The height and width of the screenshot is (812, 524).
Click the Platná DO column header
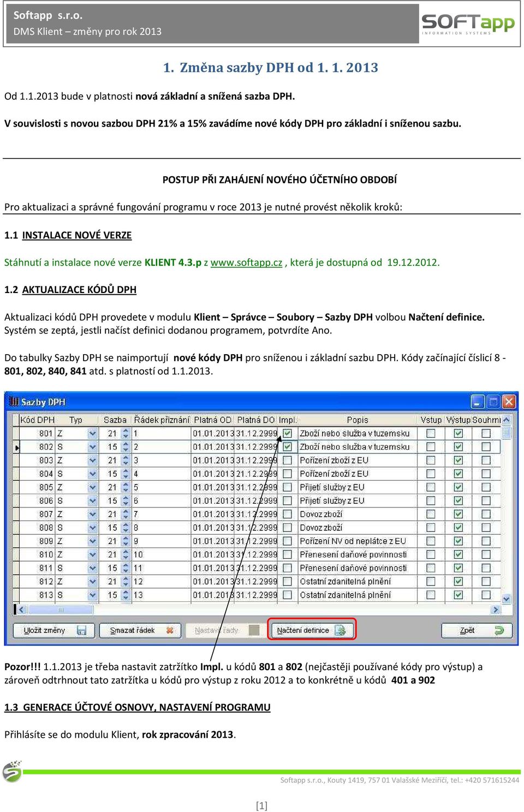256,420
